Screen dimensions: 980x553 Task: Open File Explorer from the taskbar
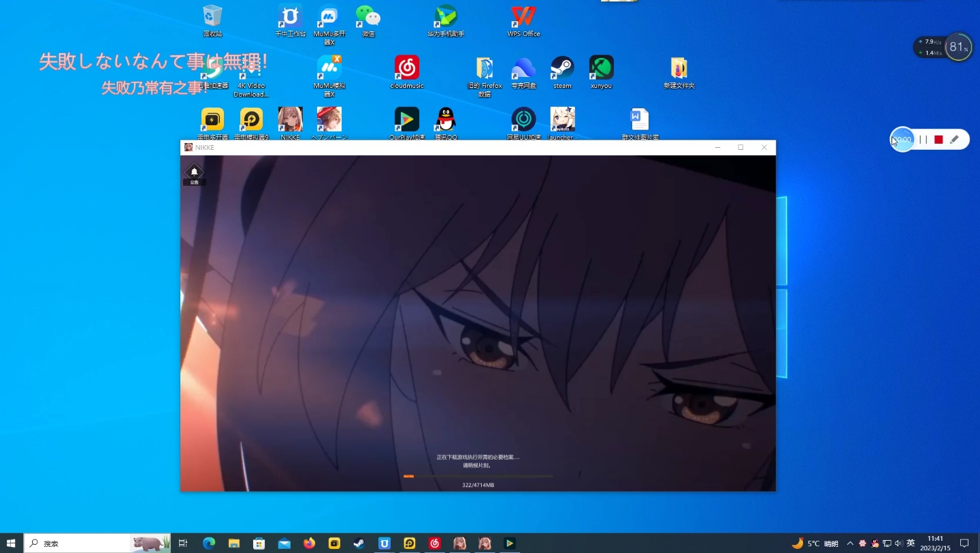click(x=234, y=543)
